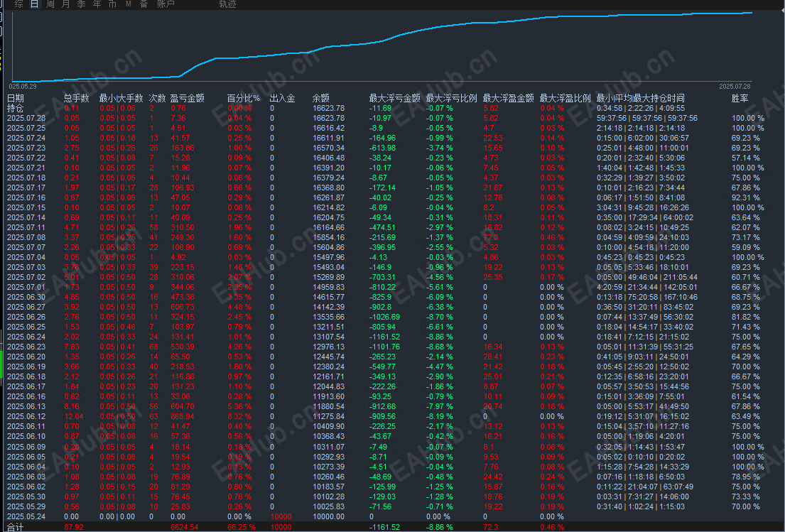
Task: Click balance value 10000.00
Action: pyautogui.click(x=328, y=516)
